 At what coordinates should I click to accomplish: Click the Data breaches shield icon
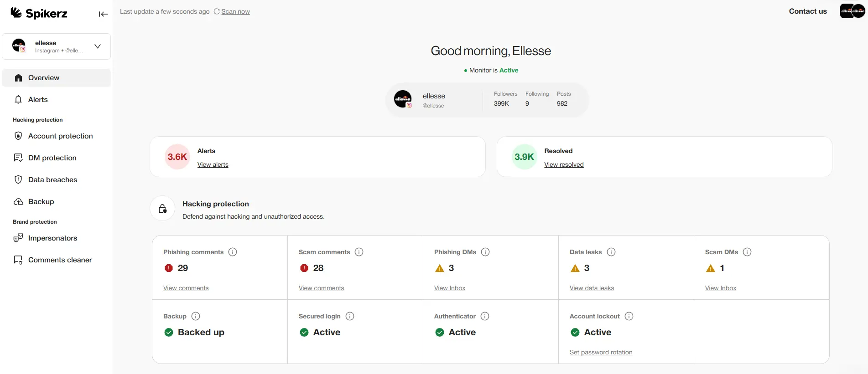pyautogui.click(x=18, y=179)
